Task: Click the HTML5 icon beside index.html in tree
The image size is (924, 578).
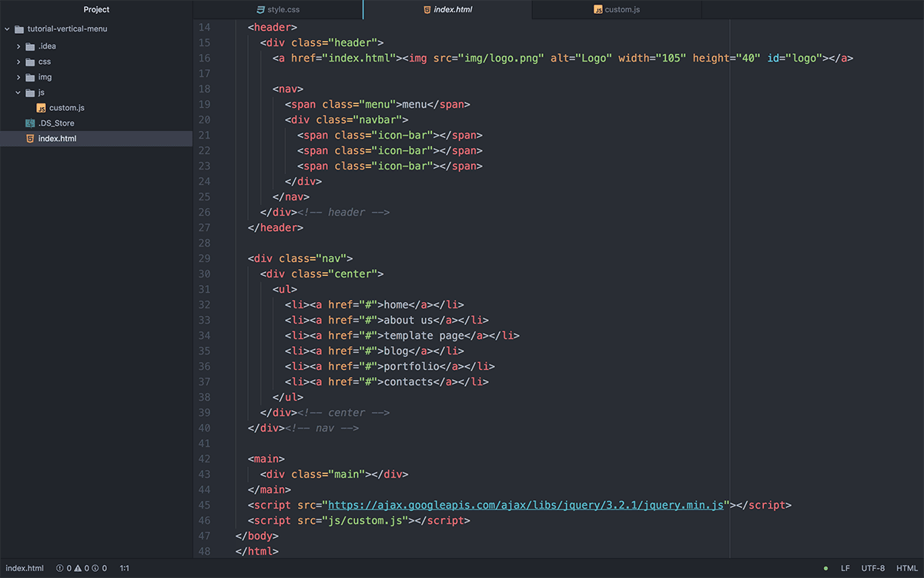Action: click(x=30, y=139)
